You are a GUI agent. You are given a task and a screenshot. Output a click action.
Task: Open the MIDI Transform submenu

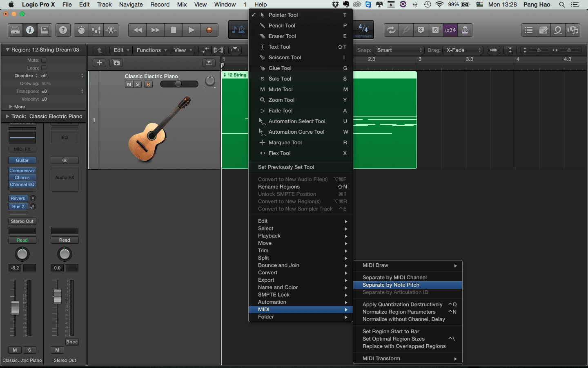tap(408, 358)
